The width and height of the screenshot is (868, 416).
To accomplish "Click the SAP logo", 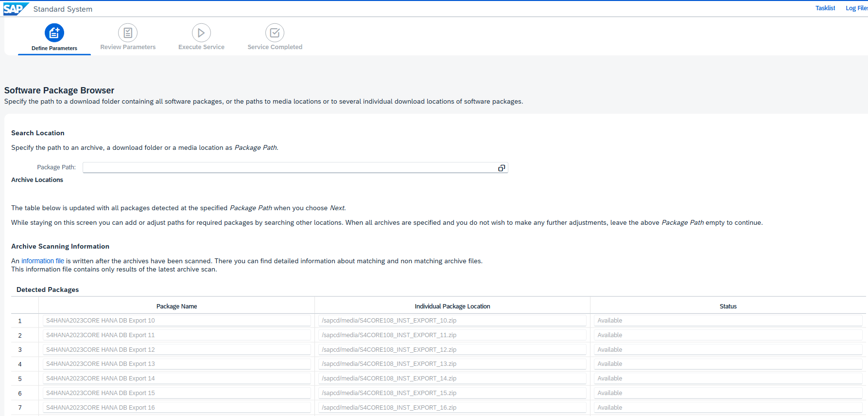I will pyautogui.click(x=16, y=9).
